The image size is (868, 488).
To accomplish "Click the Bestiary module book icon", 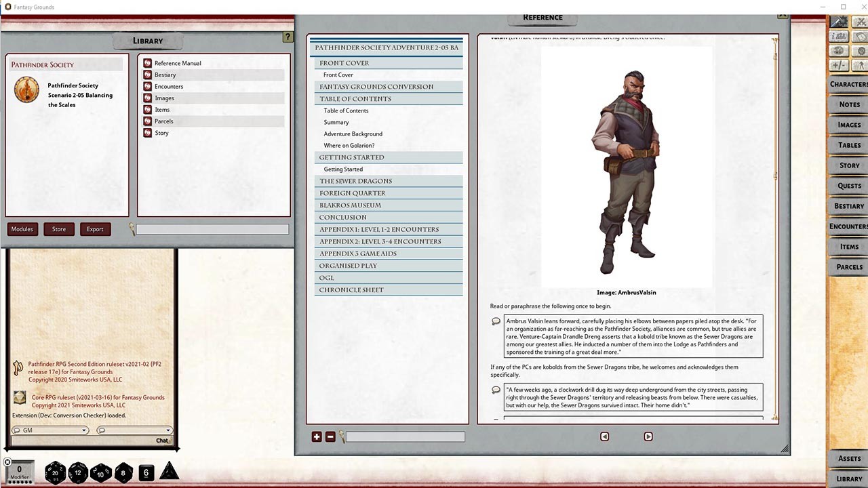I will (x=147, y=75).
